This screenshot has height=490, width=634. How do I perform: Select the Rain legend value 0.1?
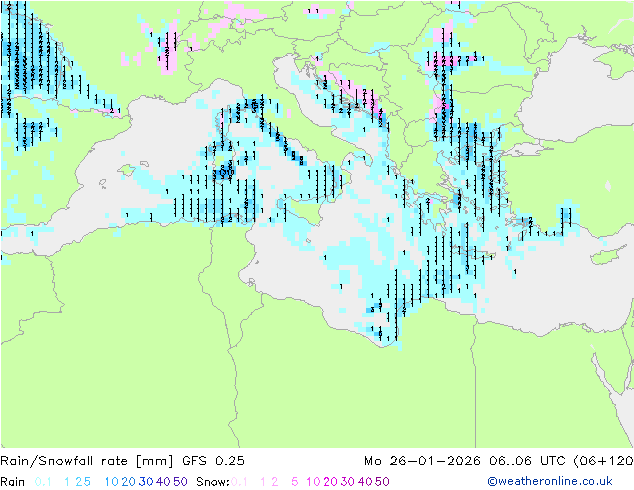coord(43,482)
